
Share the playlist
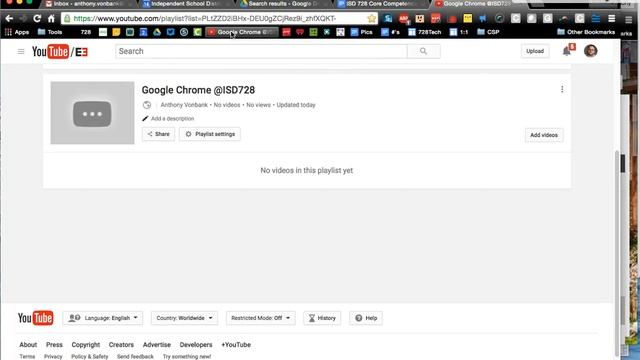click(158, 134)
